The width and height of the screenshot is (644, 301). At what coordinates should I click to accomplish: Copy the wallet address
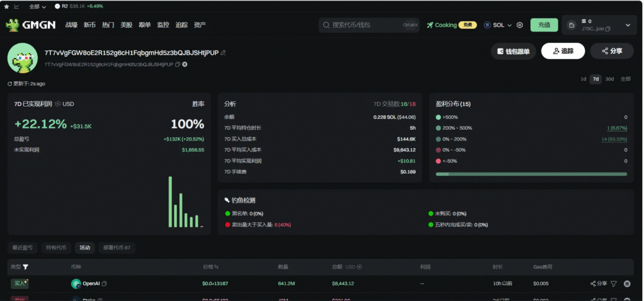(177, 65)
